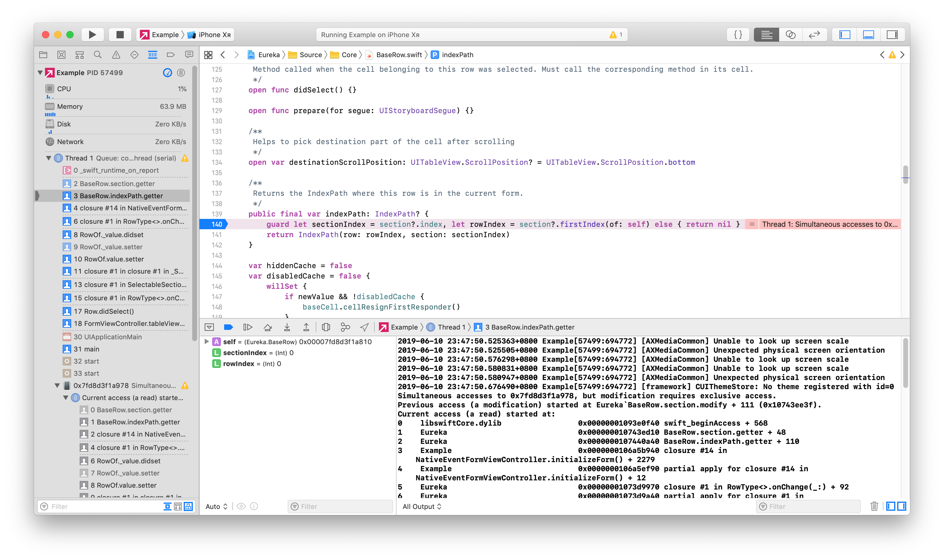Select the Breakpoint navigator flag icon
The width and height of the screenshot is (944, 560).
[171, 54]
